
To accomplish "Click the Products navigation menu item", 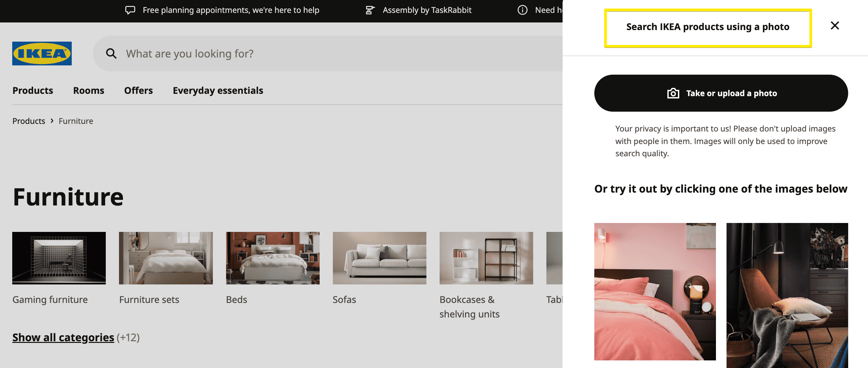I will click(x=33, y=90).
